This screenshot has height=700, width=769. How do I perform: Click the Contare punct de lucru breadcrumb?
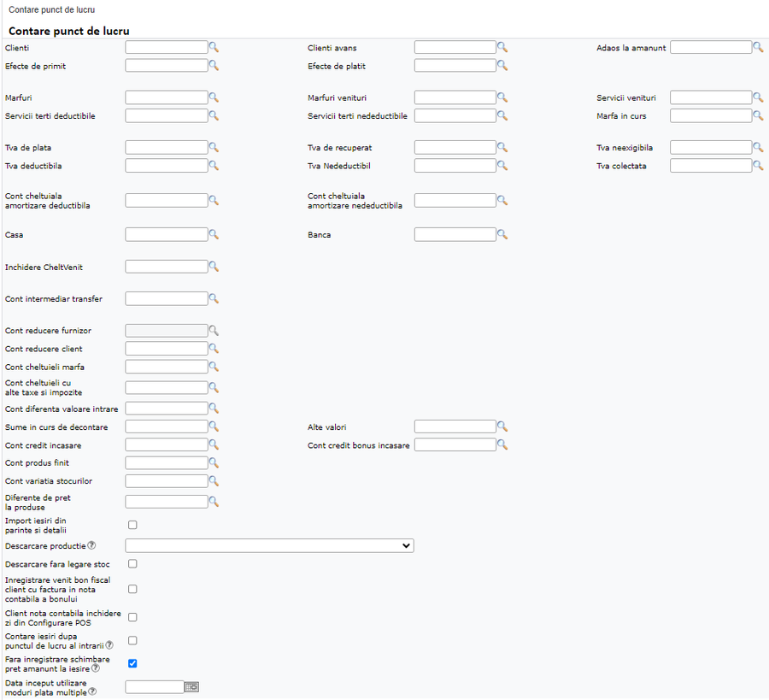(52, 9)
